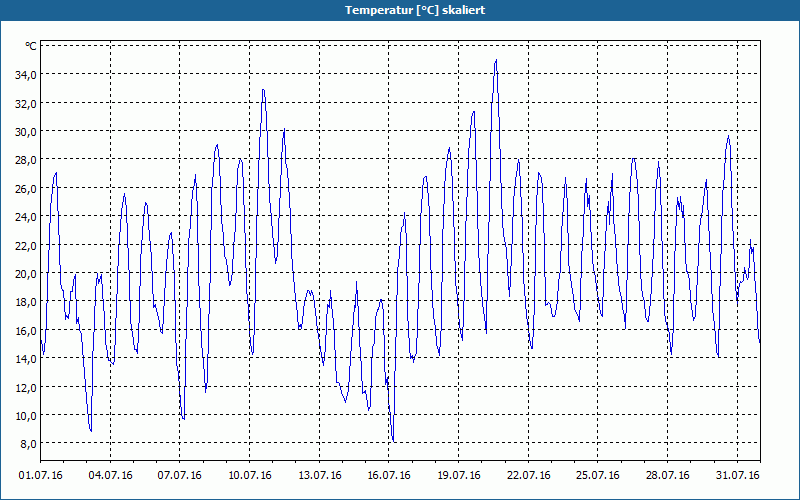
Task: Click the 28.07.16 date label
Action: [x=667, y=476]
